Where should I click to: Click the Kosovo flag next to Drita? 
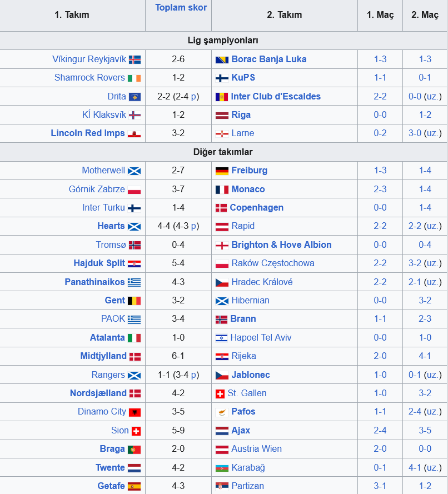tap(135, 97)
